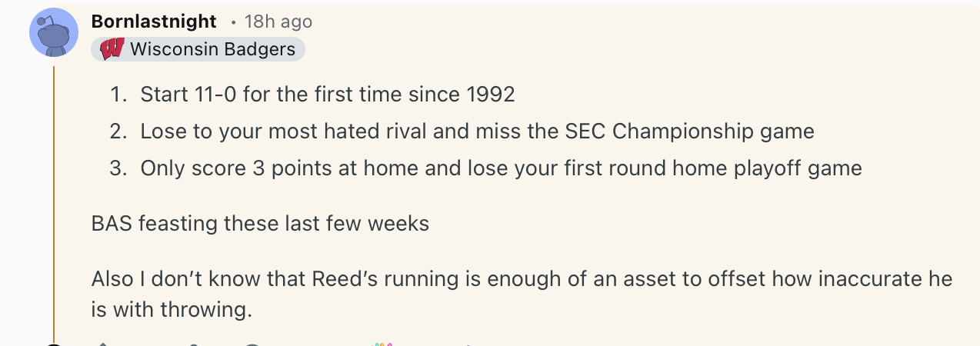This screenshot has height=346, width=980.
Task: Downvote Bornlastnight's comment
Action: point(194,344)
